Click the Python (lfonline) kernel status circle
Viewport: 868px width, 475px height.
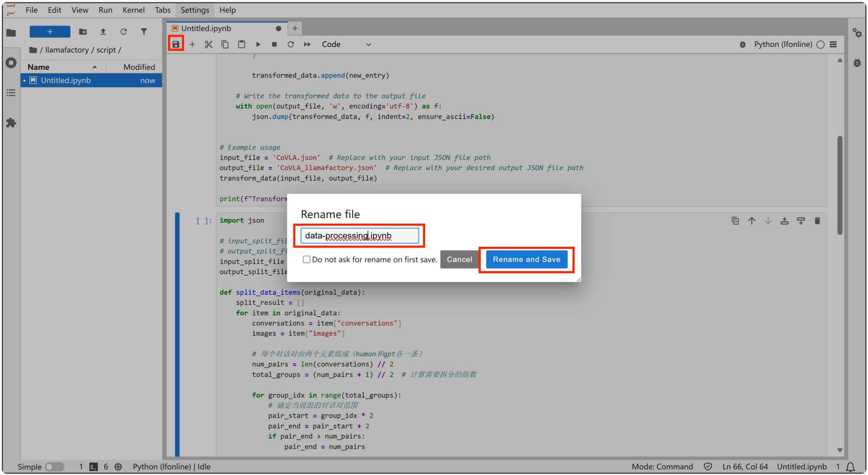[x=820, y=44]
